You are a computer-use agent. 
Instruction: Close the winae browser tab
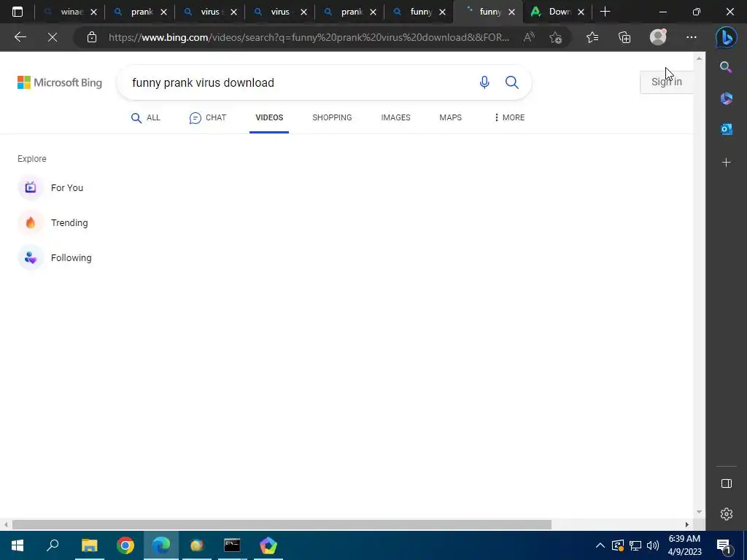tap(94, 12)
